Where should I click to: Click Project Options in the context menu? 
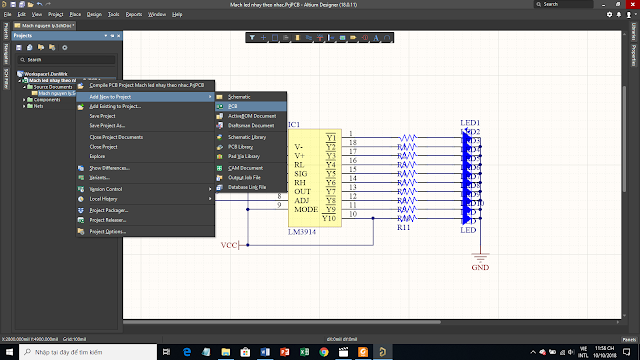click(x=145, y=231)
